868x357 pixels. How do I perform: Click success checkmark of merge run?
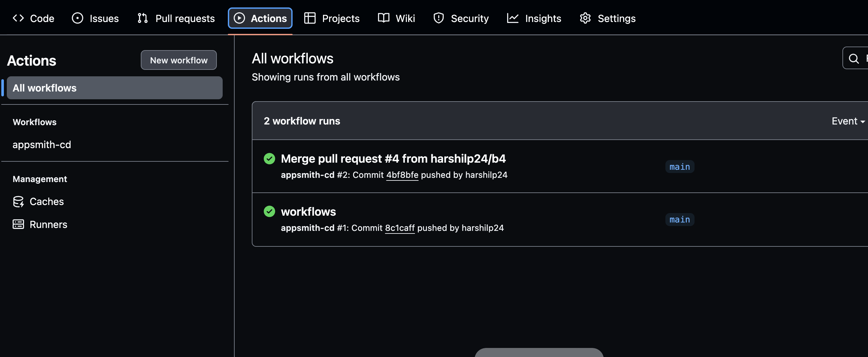(x=269, y=159)
